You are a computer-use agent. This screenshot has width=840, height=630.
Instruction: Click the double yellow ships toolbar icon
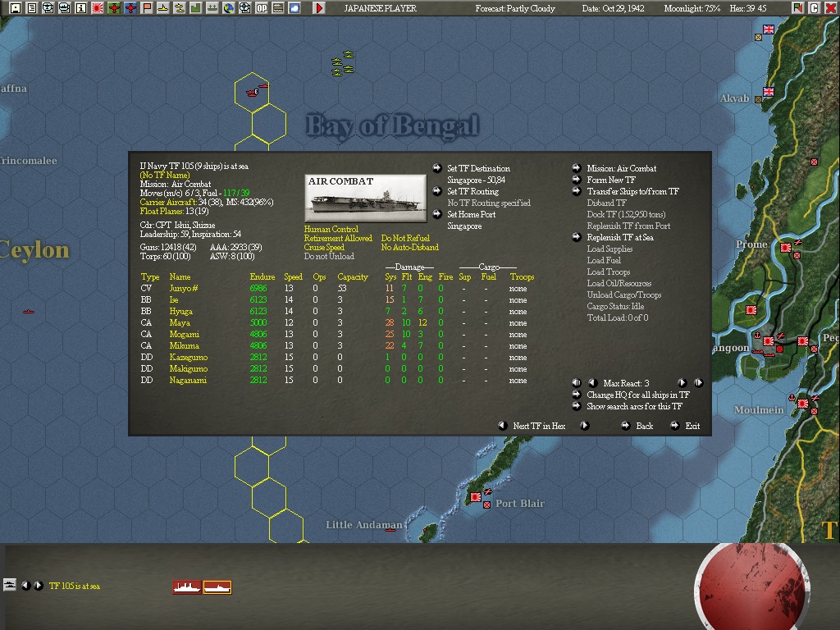[x=180, y=8]
